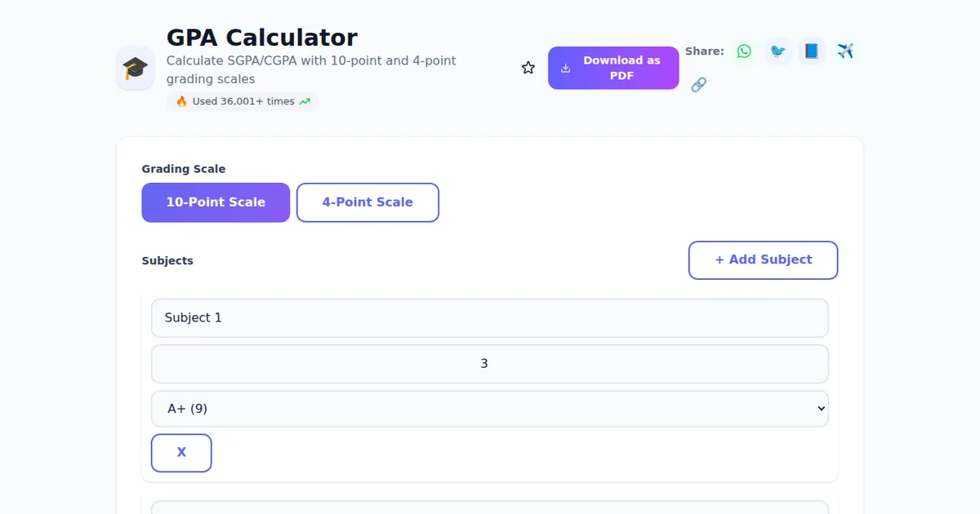Remove Subject 1 with the X button
The image size is (980, 514).
(181, 453)
